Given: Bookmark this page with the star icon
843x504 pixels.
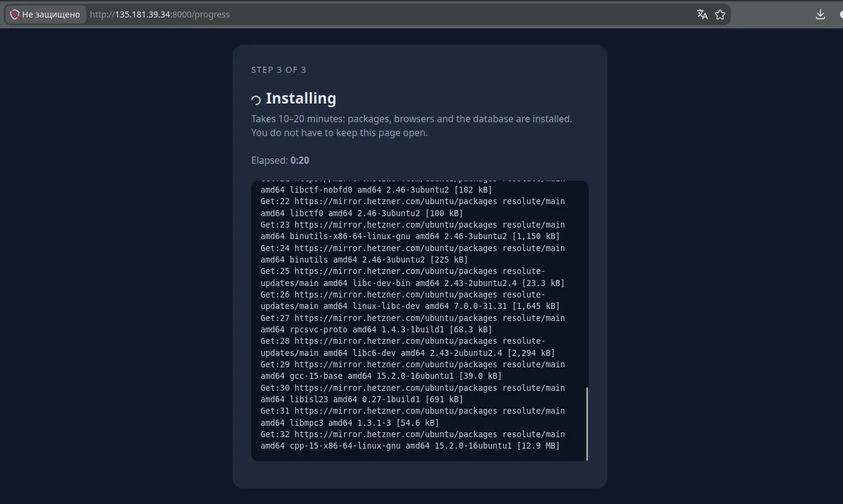Looking at the screenshot, I should tap(719, 14).
